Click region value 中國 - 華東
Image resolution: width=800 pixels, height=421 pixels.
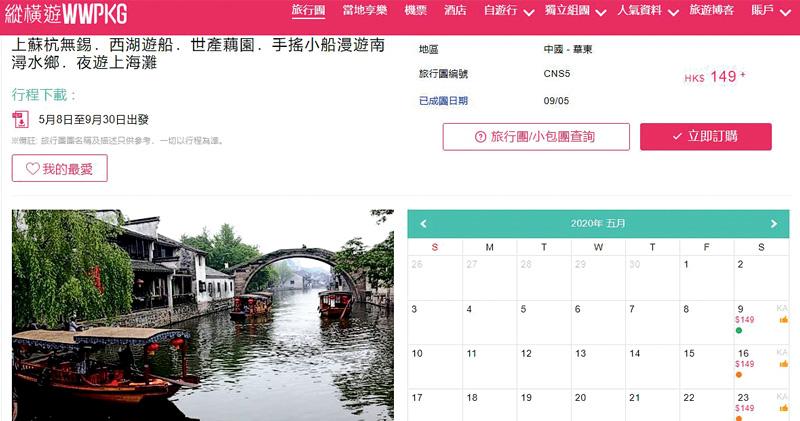(x=568, y=49)
